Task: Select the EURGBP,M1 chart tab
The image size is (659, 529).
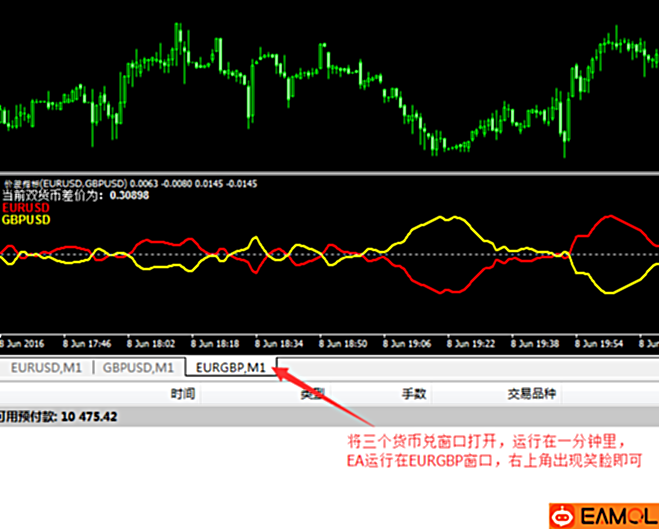Action: coord(231,367)
